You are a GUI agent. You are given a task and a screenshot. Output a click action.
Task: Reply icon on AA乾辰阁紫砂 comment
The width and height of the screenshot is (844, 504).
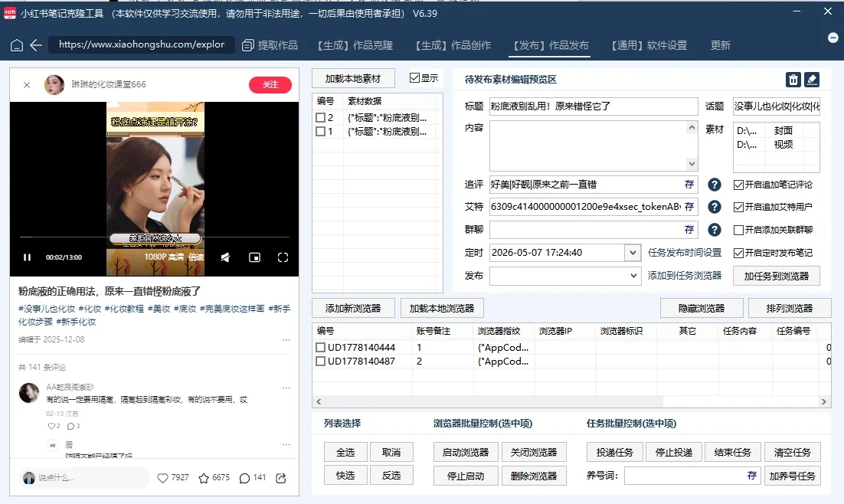[70, 426]
